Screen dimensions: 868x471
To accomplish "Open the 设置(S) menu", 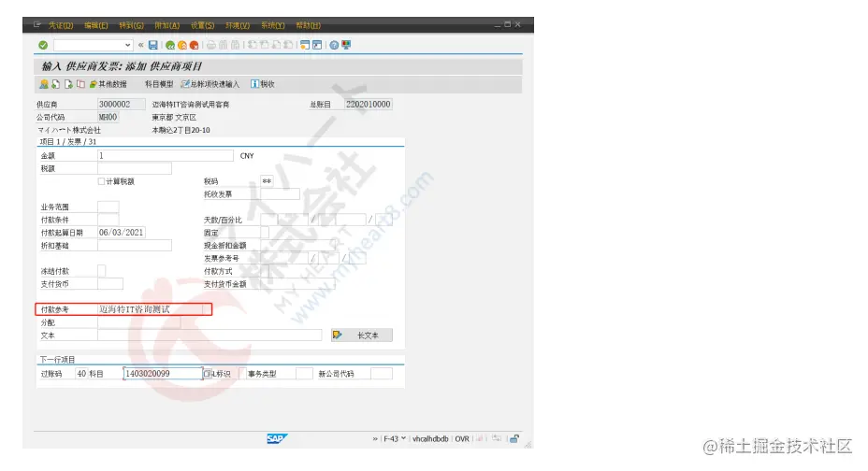I will [202, 25].
